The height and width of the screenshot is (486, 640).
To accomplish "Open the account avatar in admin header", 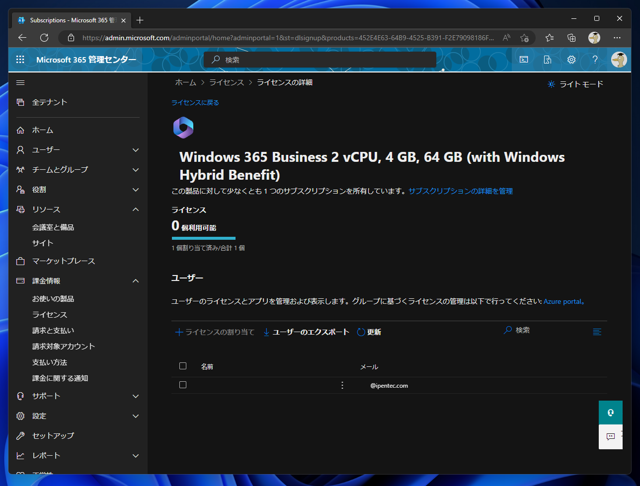I will point(619,60).
